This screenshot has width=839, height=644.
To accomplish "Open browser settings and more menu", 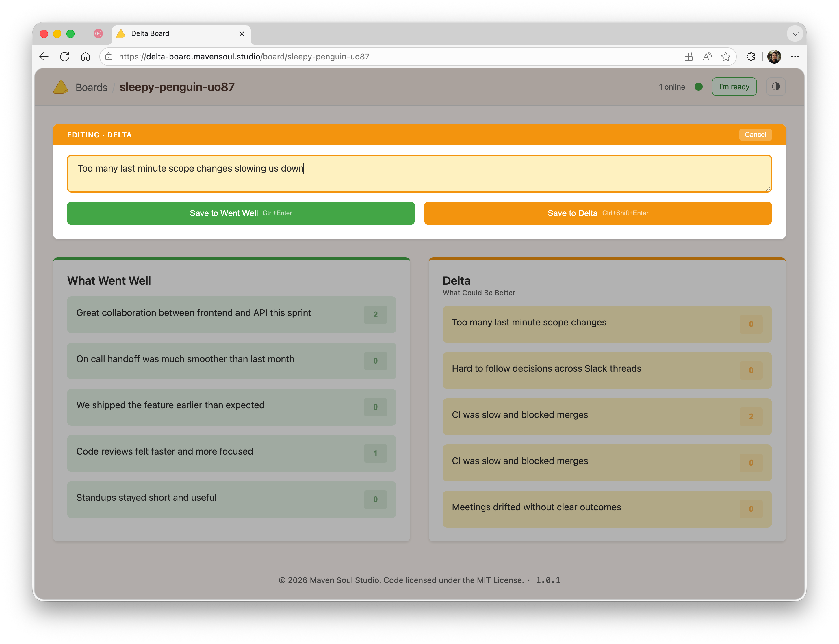I will (x=795, y=57).
